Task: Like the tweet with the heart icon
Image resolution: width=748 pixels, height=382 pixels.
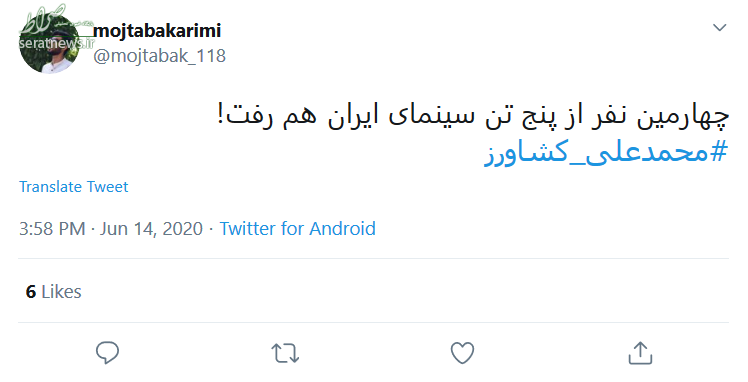Action: click(462, 353)
